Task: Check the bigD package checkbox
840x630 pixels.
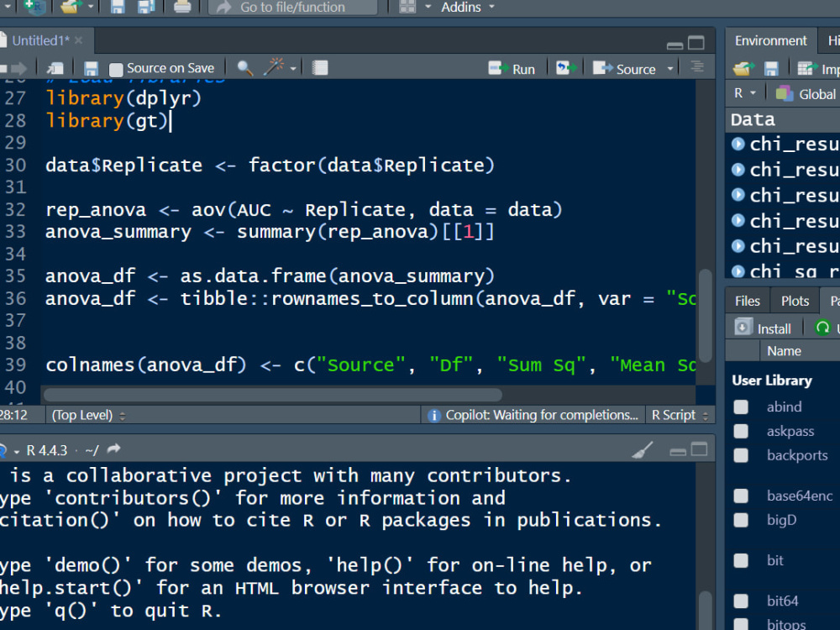Action: (741, 520)
